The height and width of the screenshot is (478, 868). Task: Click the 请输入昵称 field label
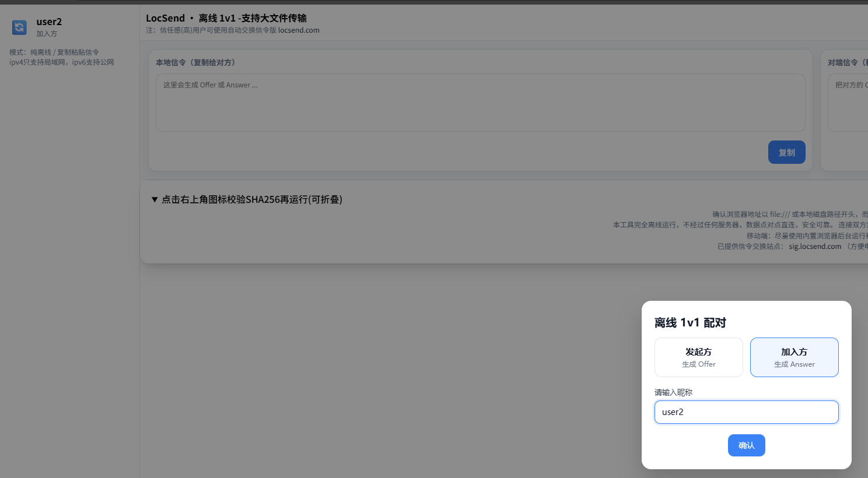pyautogui.click(x=673, y=392)
